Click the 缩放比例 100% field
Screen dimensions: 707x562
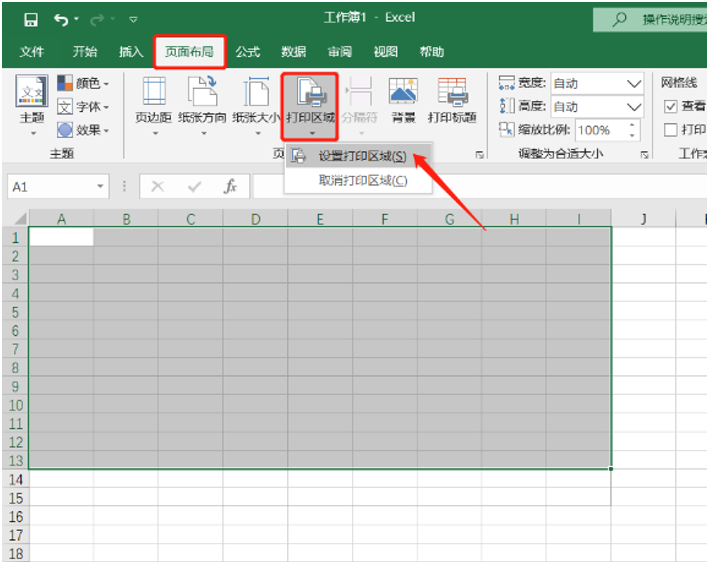(601, 130)
